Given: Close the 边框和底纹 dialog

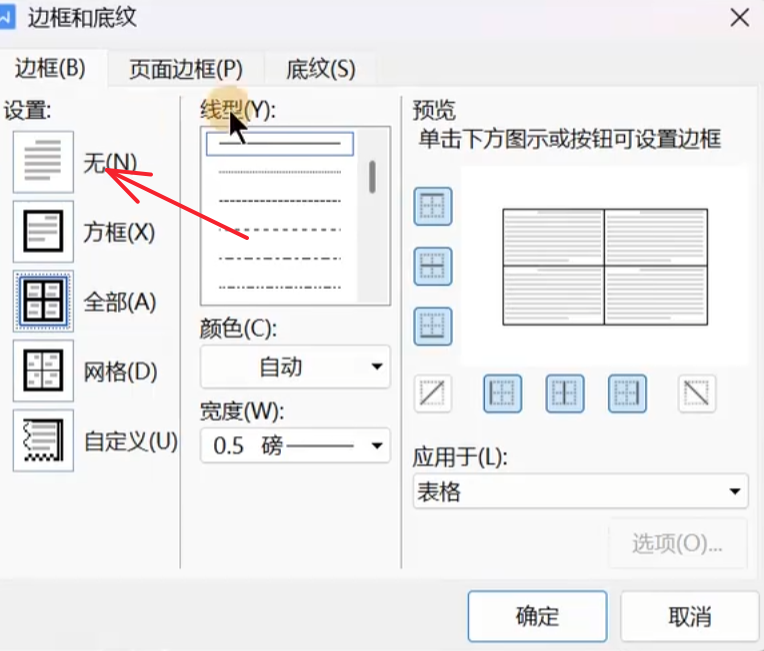Looking at the screenshot, I should (x=740, y=19).
